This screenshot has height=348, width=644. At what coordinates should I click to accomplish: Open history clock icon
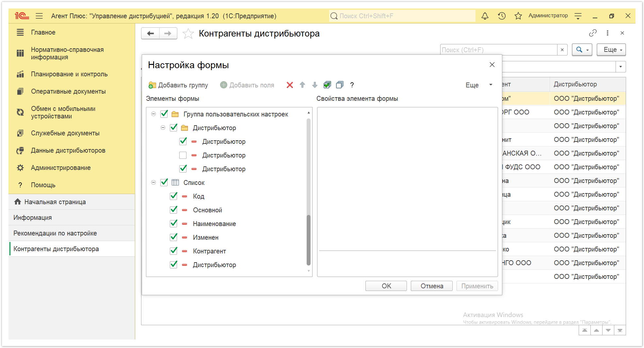click(502, 16)
